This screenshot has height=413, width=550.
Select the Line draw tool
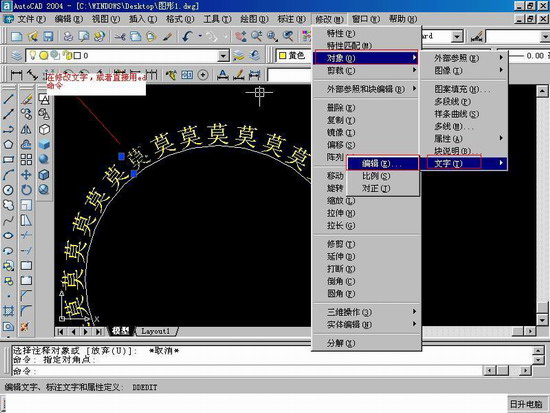click(x=8, y=99)
